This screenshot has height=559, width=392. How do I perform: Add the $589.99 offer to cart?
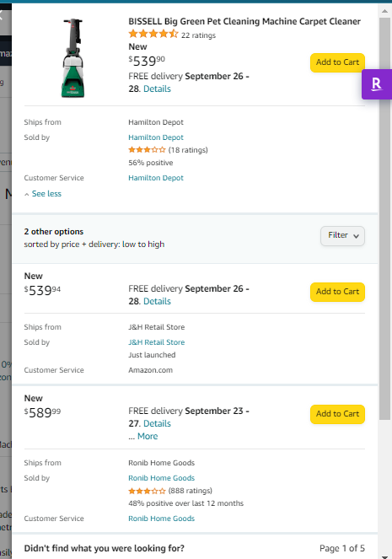point(337,414)
